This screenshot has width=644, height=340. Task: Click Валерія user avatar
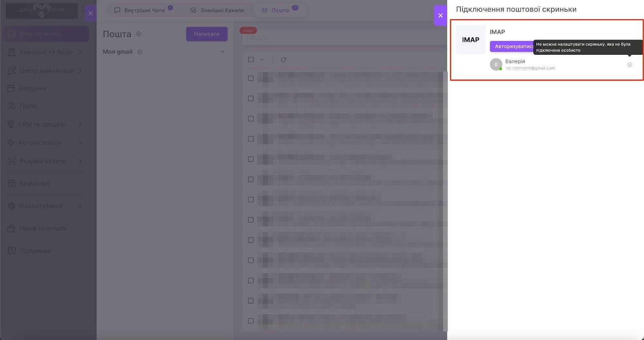496,64
